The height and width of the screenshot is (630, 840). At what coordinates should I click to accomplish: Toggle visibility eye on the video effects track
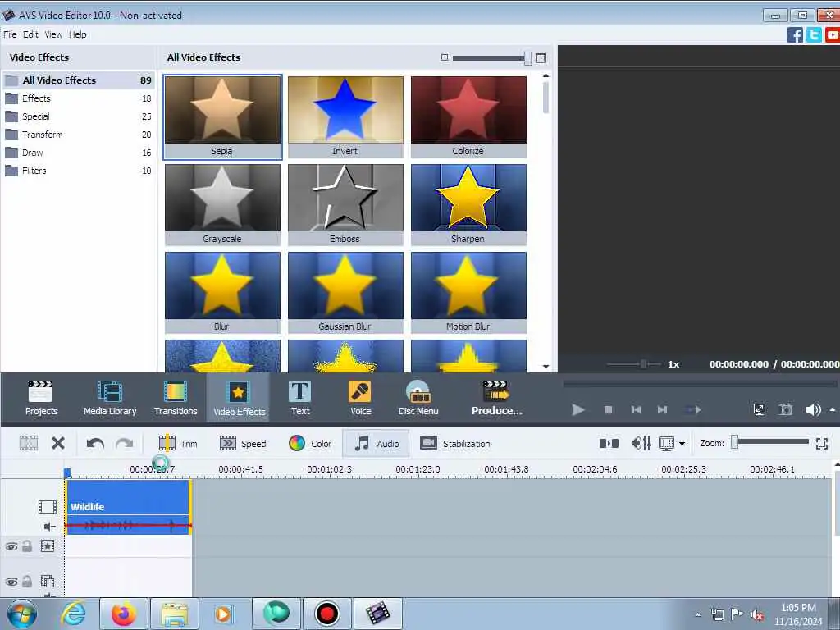pos(11,546)
